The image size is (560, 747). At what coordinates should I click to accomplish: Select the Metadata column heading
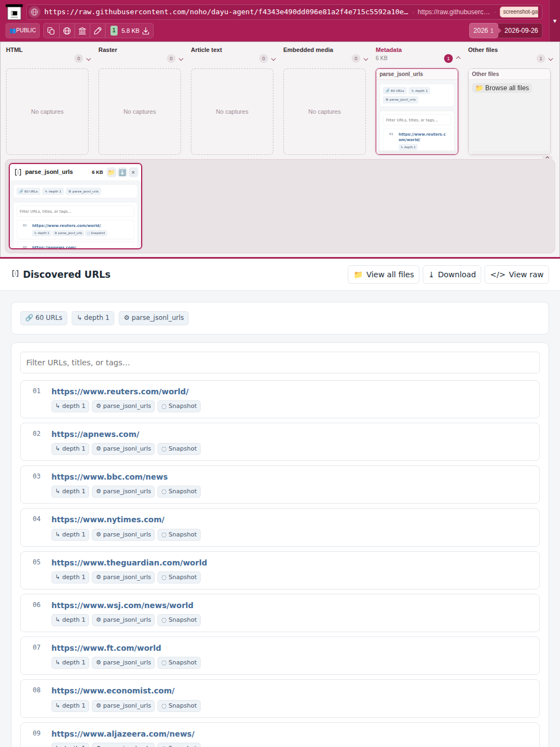[x=388, y=50]
